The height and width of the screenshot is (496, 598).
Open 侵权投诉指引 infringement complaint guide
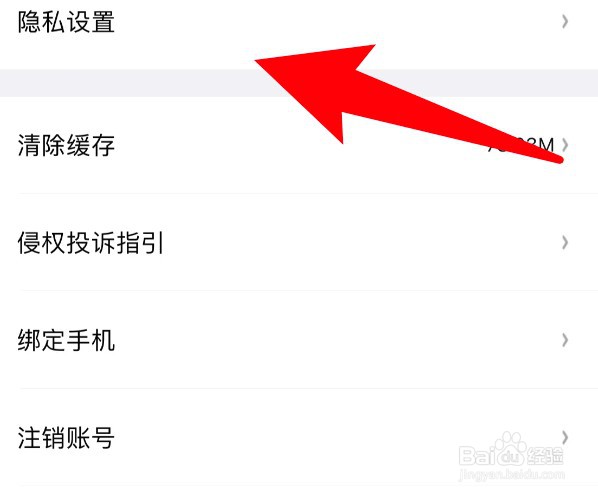91,242
